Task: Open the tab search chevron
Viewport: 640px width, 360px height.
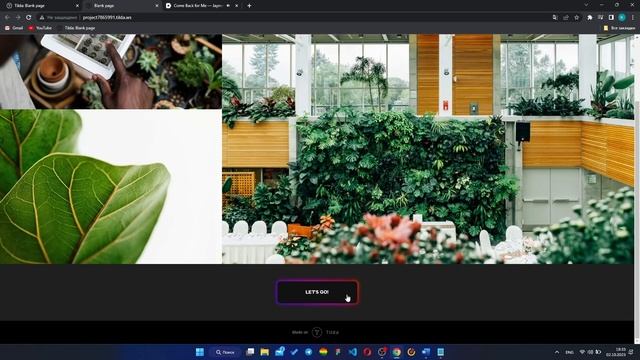Action: 586,5
